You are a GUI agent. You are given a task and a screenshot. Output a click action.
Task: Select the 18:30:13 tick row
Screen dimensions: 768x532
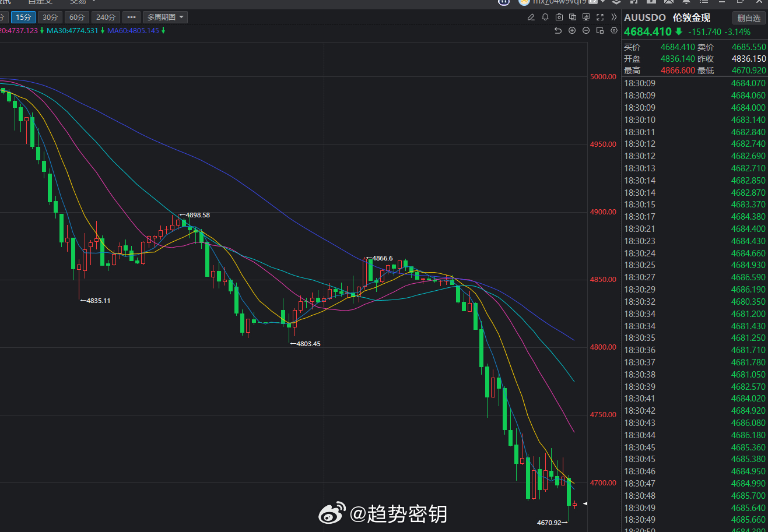pos(695,168)
